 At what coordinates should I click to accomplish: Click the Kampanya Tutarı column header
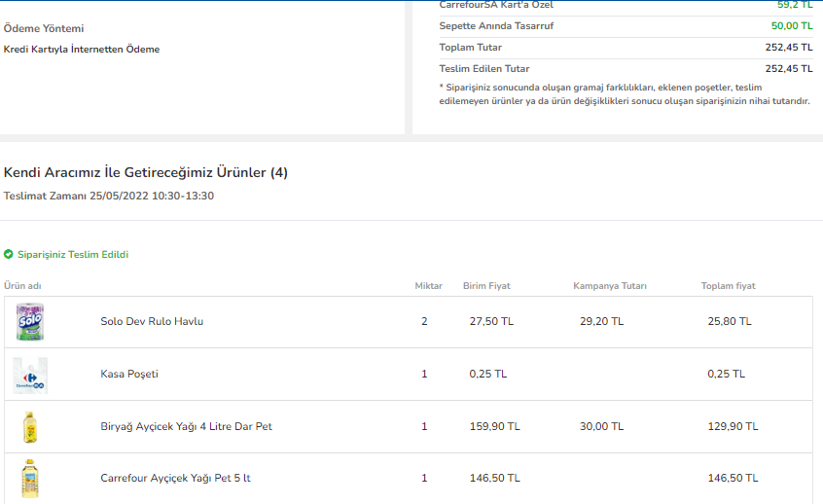pos(609,286)
